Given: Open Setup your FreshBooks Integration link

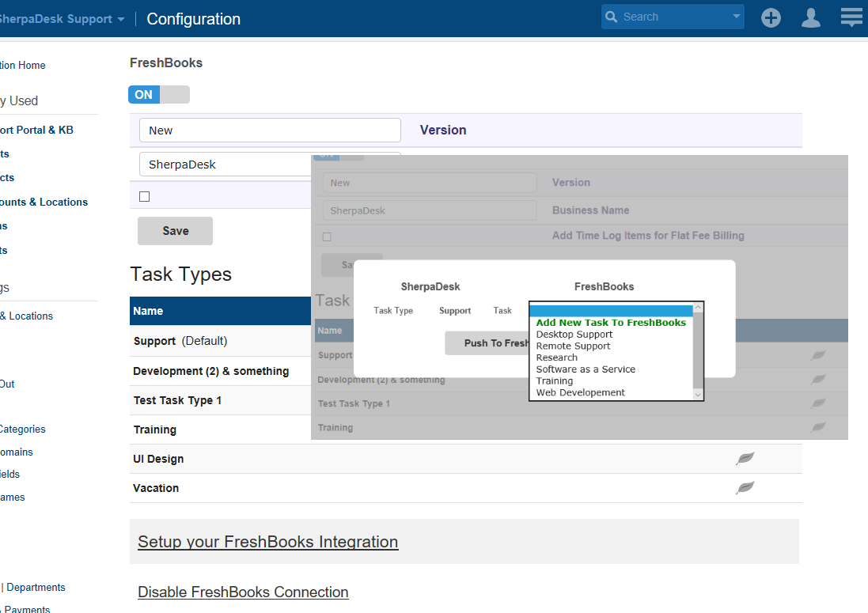Looking at the screenshot, I should pyautogui.click(x=267, y=542).
